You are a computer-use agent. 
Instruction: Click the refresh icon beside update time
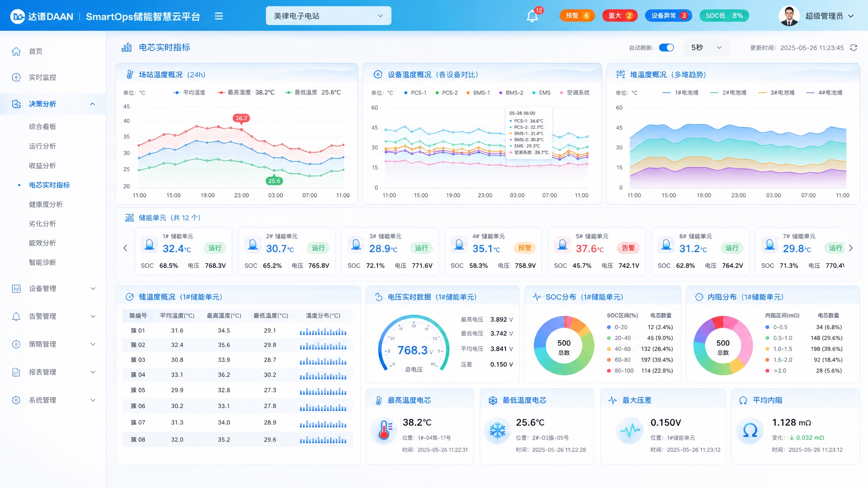[854, 47]
